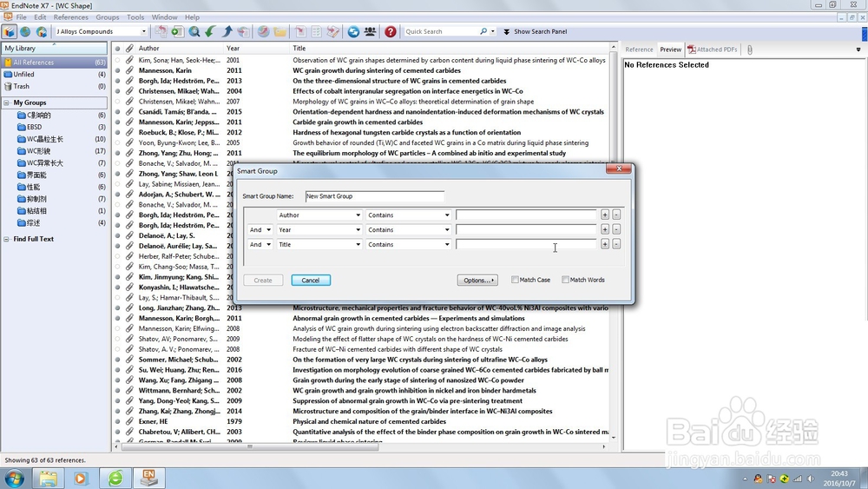Screen dimensions: 868x489
Task: Enable the Match Case checkbox
Action: click(x=515, y=280)
